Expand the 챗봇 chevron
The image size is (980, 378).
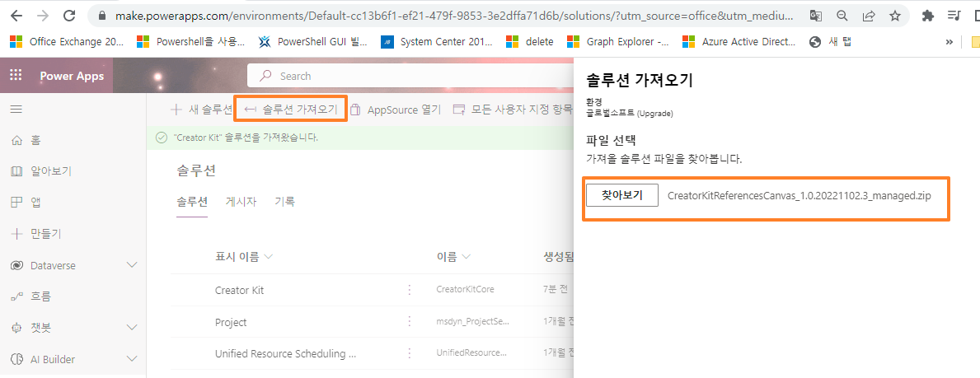tap(132, 328)
